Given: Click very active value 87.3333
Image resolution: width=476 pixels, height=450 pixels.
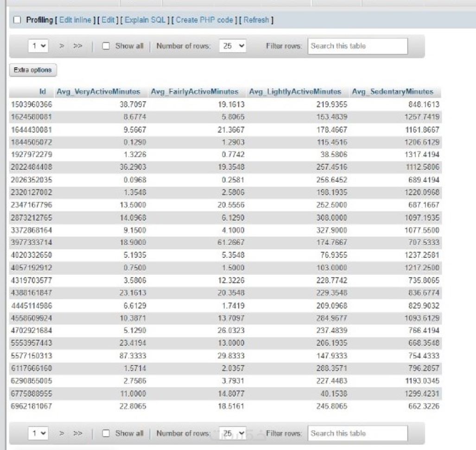Looking at the screenshot, I should pyautogui.click(x=133, y=356).
